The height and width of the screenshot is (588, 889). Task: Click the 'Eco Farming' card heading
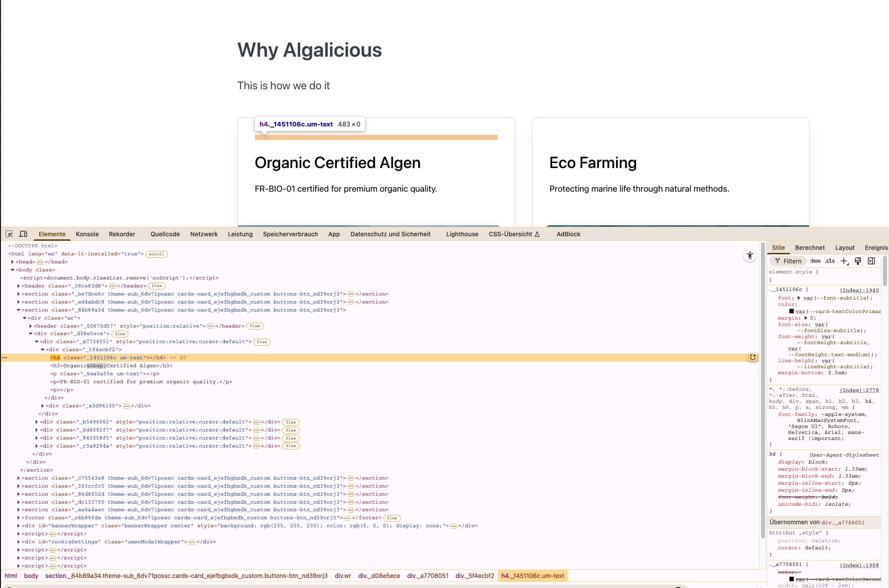pos(593,163)
